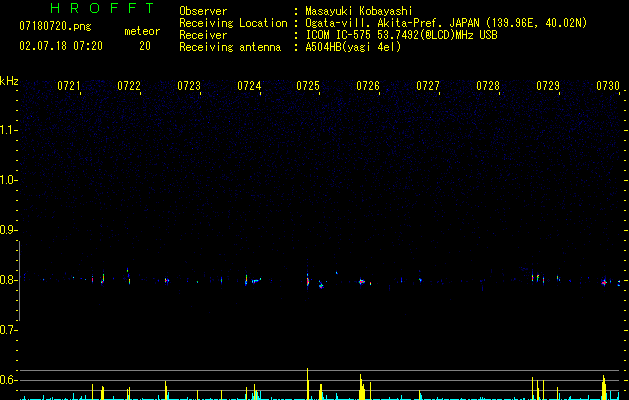Image resolution: width=629 pixels, height=400 pixels.
Task: Click the HROFFT title text
Action: pos(103,8)
